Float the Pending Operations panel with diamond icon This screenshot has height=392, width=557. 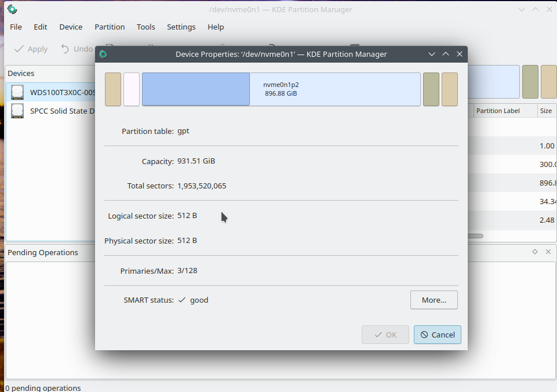coord(534,252)
